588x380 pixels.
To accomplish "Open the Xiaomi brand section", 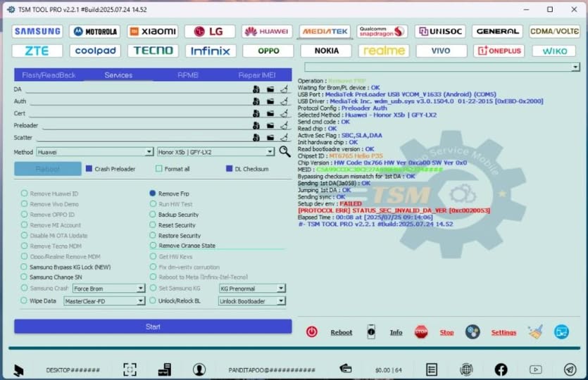I will point(153,32).
